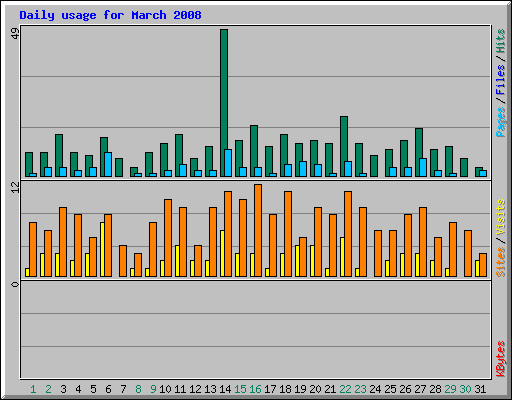Click day '25' on the x-axis
The image size is (512, 400).
pyautogui.click(x=390, y=389)
